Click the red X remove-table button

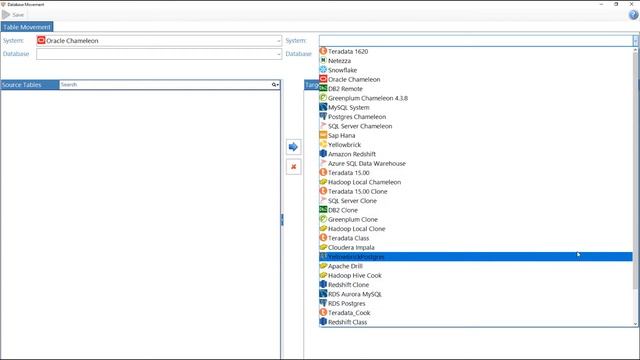[293, 167]
